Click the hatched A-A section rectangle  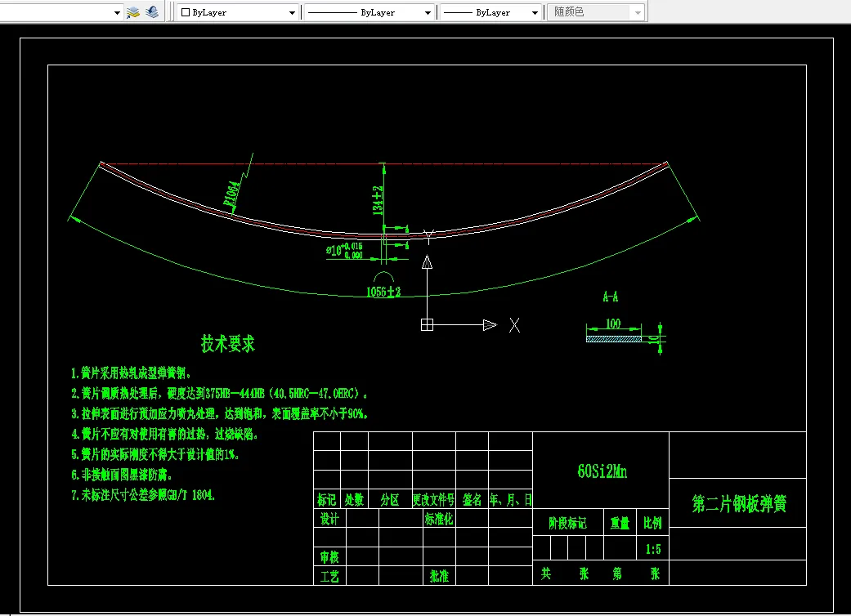614,339
